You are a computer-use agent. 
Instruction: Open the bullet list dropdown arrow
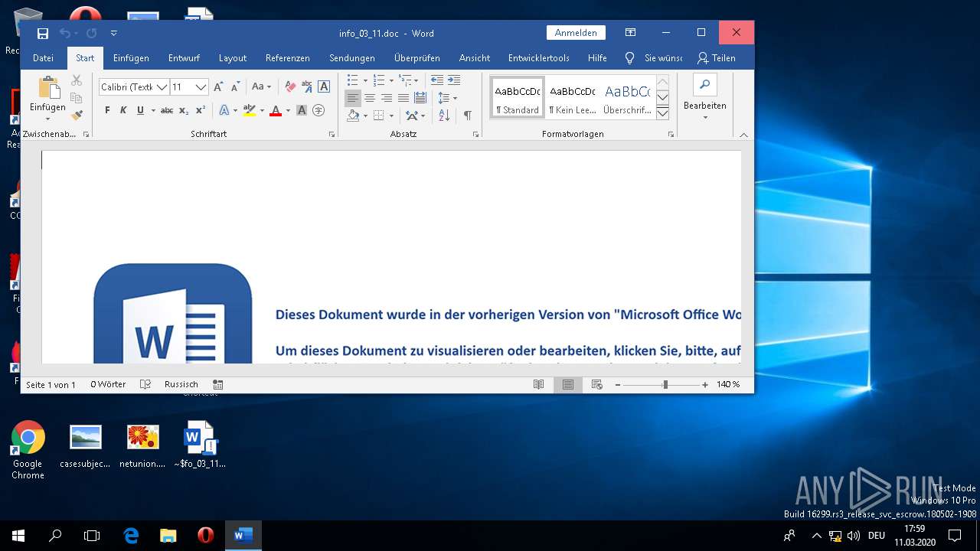click(x=365, y=80)
